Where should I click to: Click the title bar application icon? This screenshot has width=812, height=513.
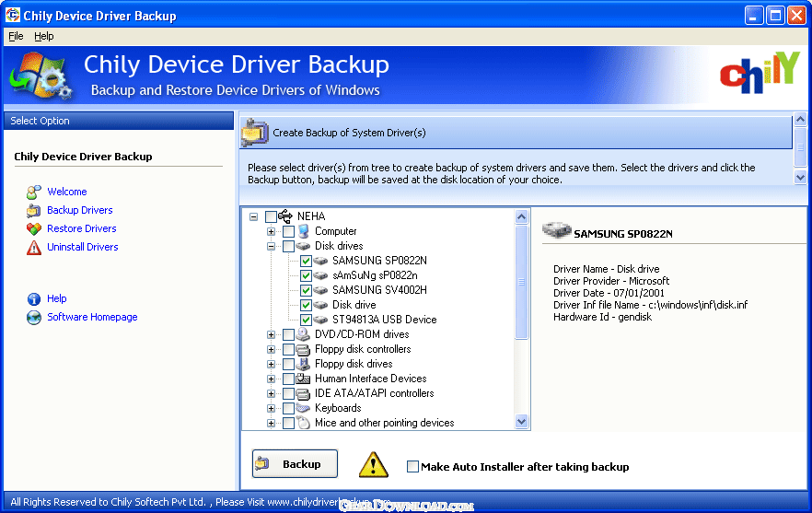(13, 15)
